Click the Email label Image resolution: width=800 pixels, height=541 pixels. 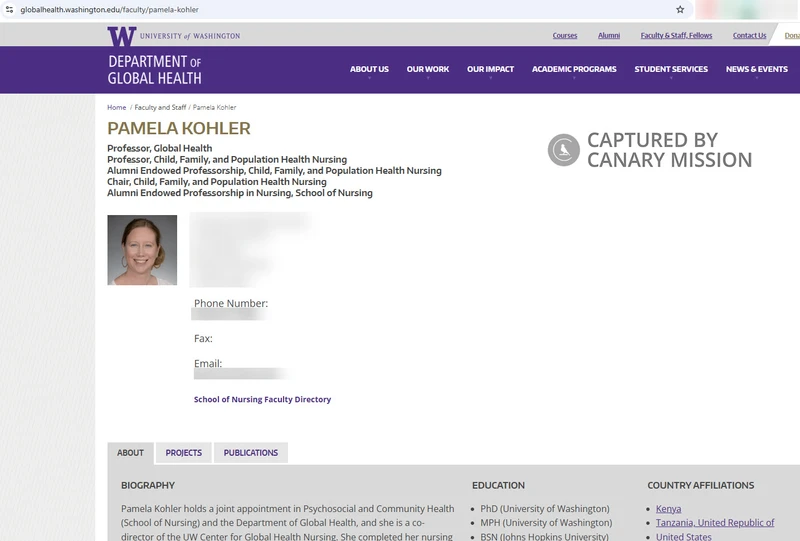click(208, 363)
